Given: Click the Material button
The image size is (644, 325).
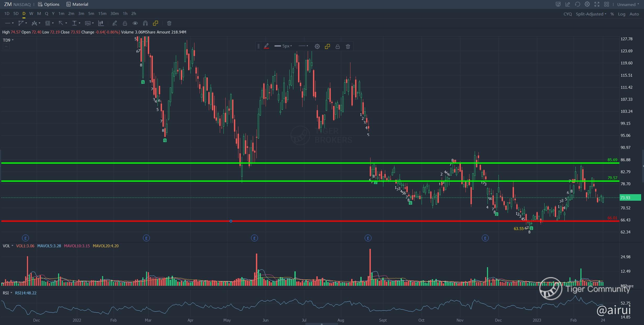Looking at the screenshot, I should (77, 4).
